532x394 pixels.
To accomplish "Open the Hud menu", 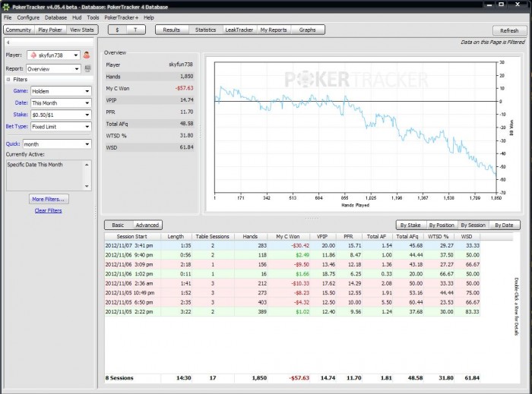I will coord(77,17).
